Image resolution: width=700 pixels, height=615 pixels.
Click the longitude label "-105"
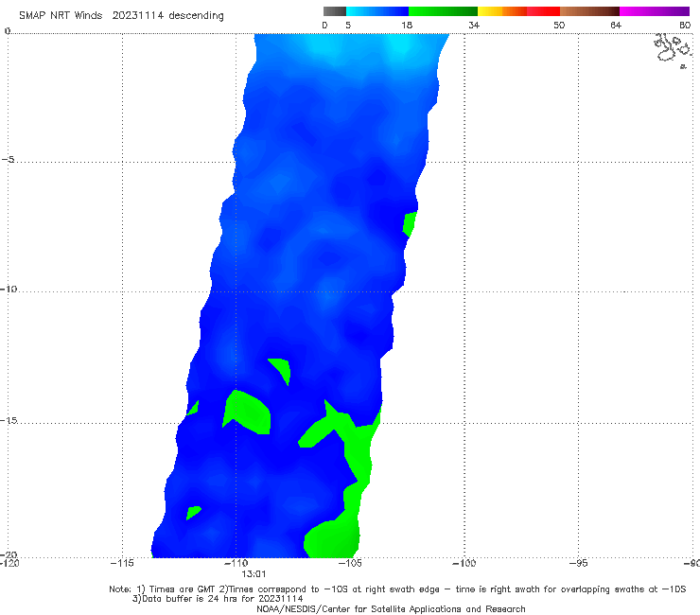click(350, 563)
